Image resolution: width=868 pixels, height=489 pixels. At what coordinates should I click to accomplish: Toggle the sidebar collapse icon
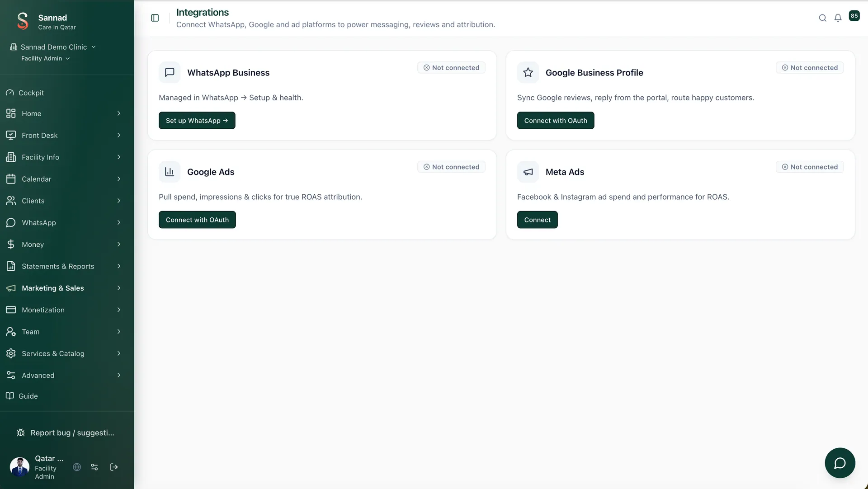click(x=155, y=18)
